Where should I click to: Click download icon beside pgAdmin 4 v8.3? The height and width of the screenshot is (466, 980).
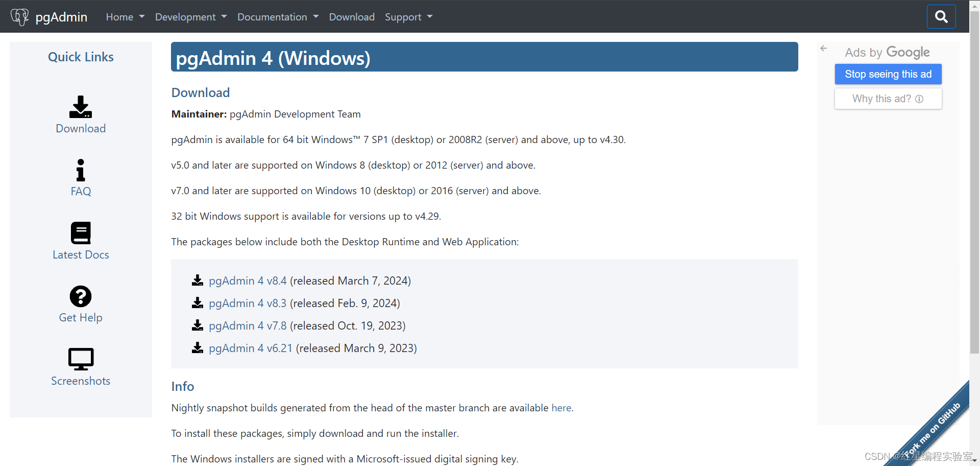coord(198,303)
